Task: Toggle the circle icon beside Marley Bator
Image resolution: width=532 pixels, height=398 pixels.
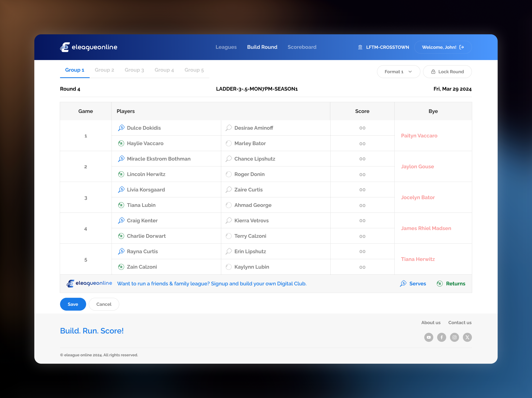Action: point(228,143)
